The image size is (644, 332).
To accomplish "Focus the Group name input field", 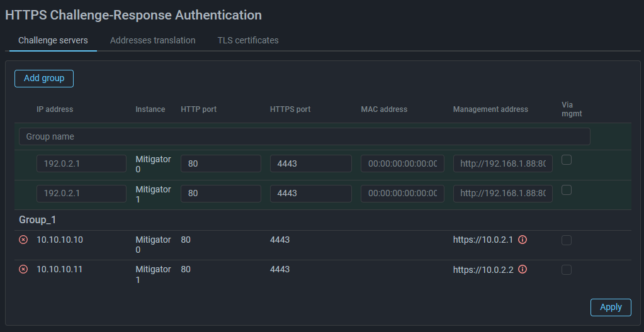I will [x=304, y=136].
